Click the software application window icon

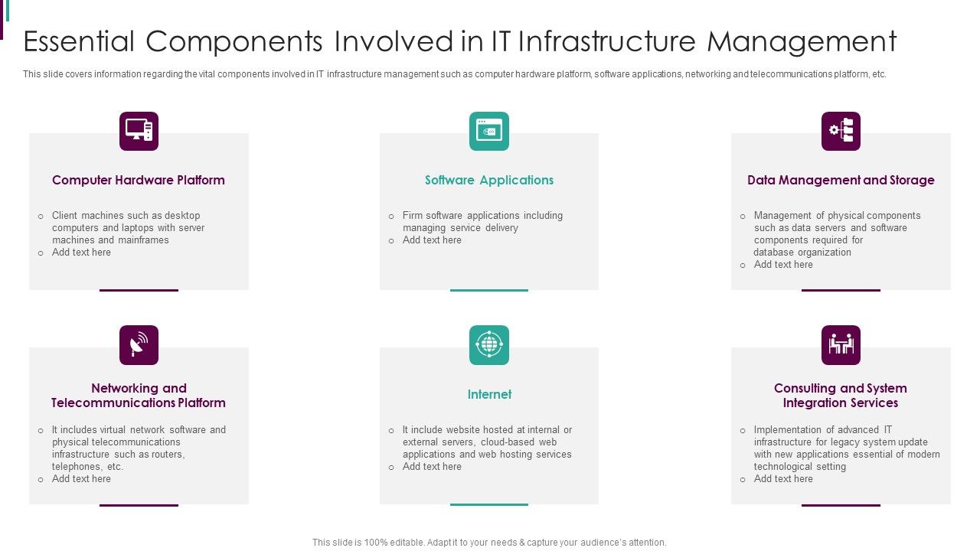tap(489, 131)
